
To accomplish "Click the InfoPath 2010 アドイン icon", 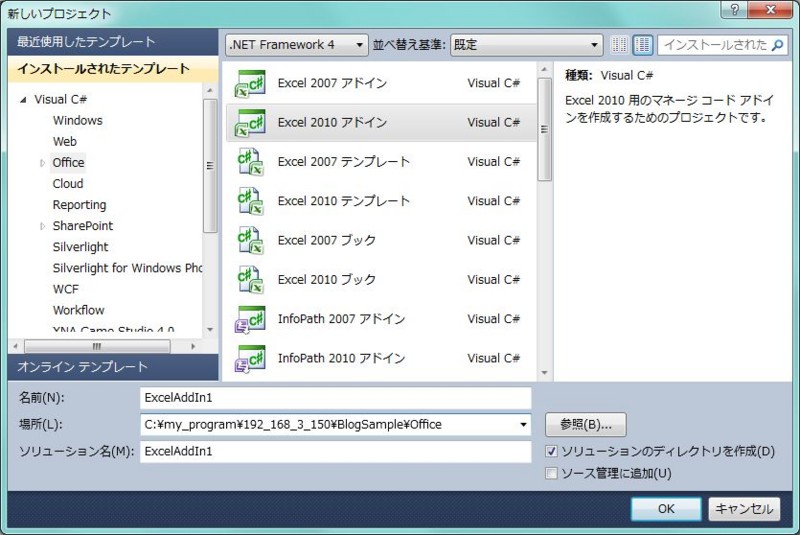I will pos(250,359).
